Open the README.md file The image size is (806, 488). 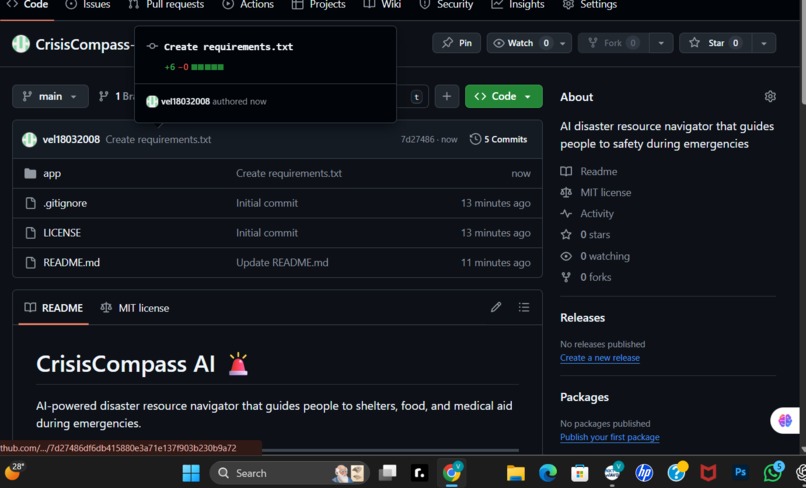pos(71,263)
